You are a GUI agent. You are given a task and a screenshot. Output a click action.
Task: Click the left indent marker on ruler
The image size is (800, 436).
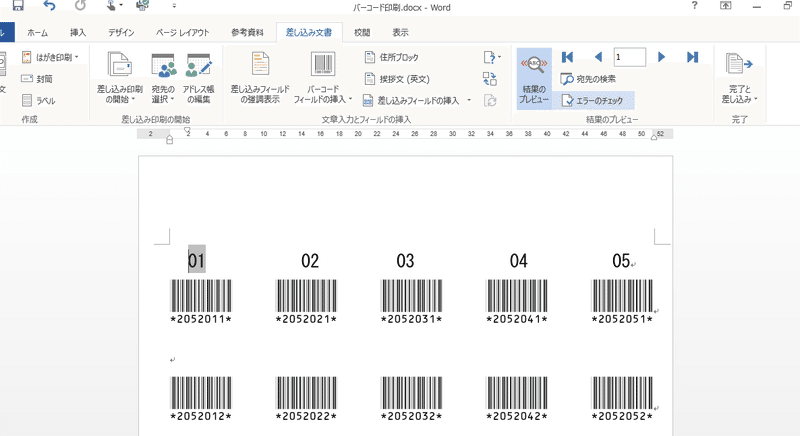pos(170,139)
